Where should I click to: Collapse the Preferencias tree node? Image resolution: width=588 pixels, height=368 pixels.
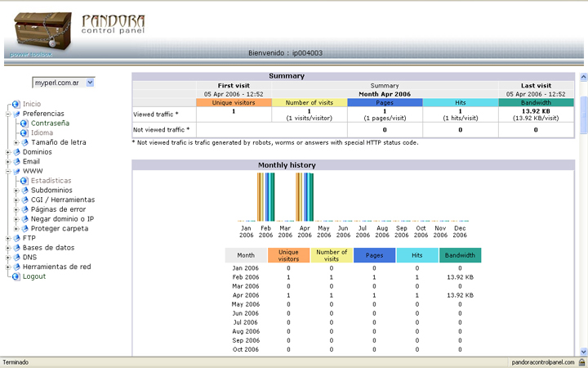[x=7, y=114]
